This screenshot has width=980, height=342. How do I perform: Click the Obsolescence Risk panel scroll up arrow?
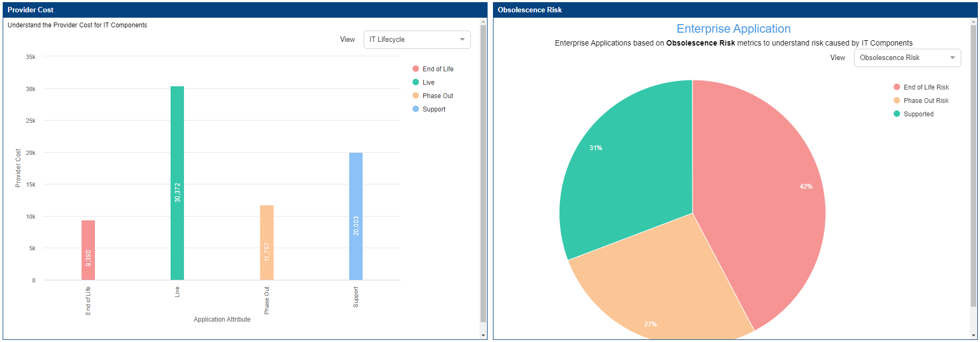coord(974,21)
